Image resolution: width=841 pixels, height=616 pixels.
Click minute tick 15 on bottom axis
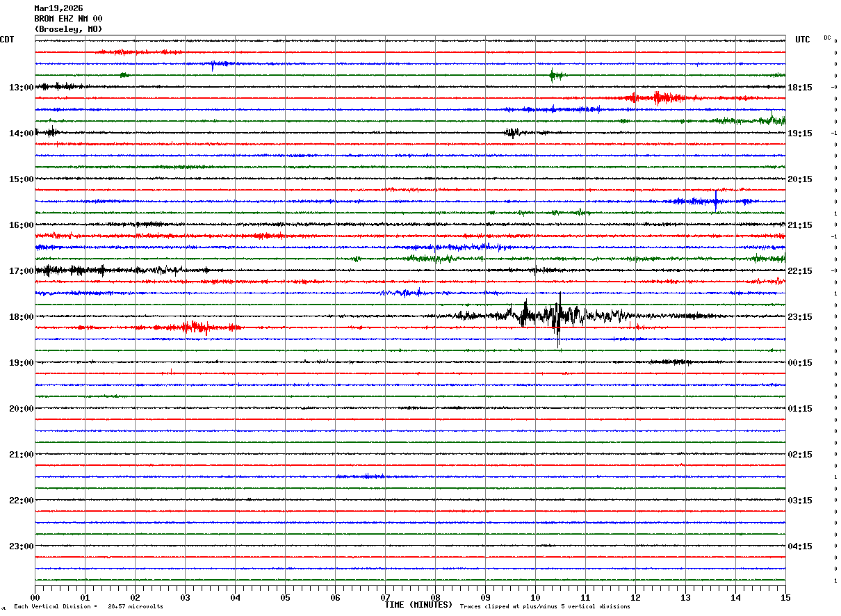coord(785,597)
